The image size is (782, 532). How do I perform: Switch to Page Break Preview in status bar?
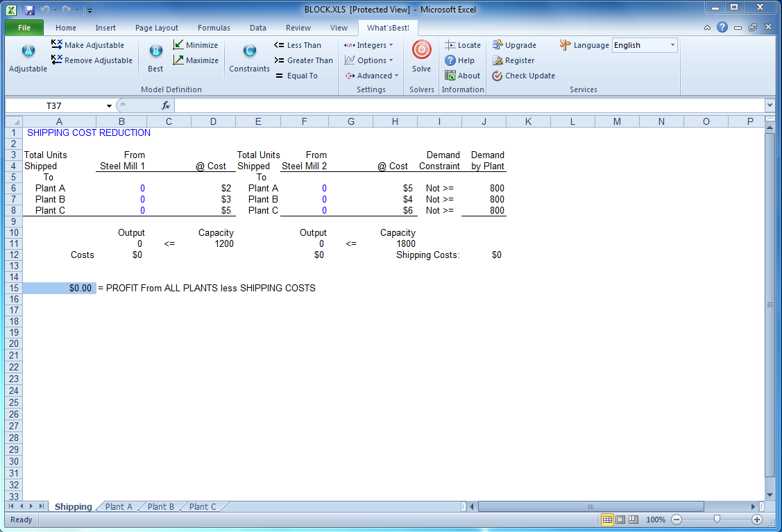pyautogui.click(x=634, y=520)
